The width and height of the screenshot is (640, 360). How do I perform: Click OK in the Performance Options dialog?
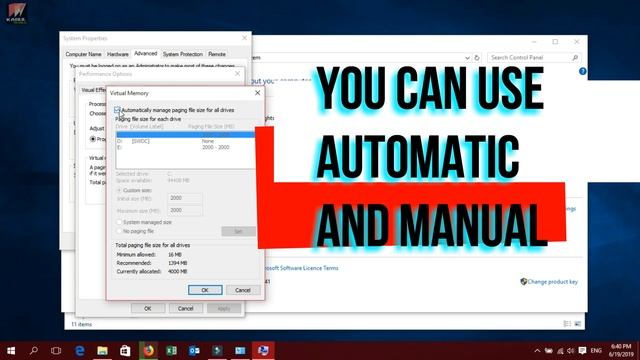pos(148,308)
